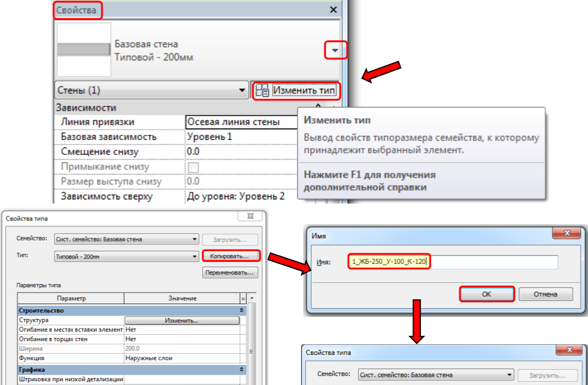The height and width of the screenshot is (385, 588).
Task: Click OK in the Имя dialog
Action: click(x=487, y=294)
